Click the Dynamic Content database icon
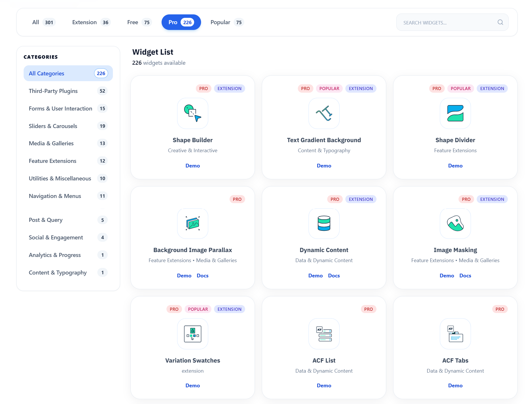 tap(324, 224)
